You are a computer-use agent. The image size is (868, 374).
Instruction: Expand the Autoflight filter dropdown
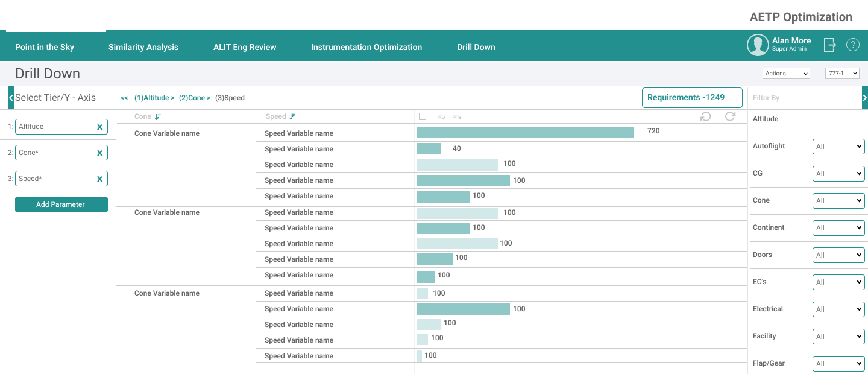(x=838, y=147)
